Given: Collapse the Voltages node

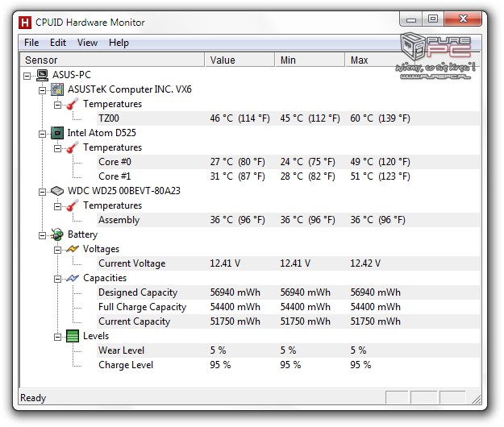Looking at the screenshot, I should pos(57,250).
